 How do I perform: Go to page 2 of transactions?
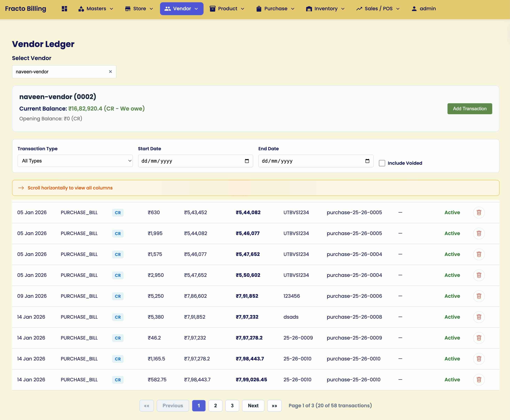[x=215, y=406]
